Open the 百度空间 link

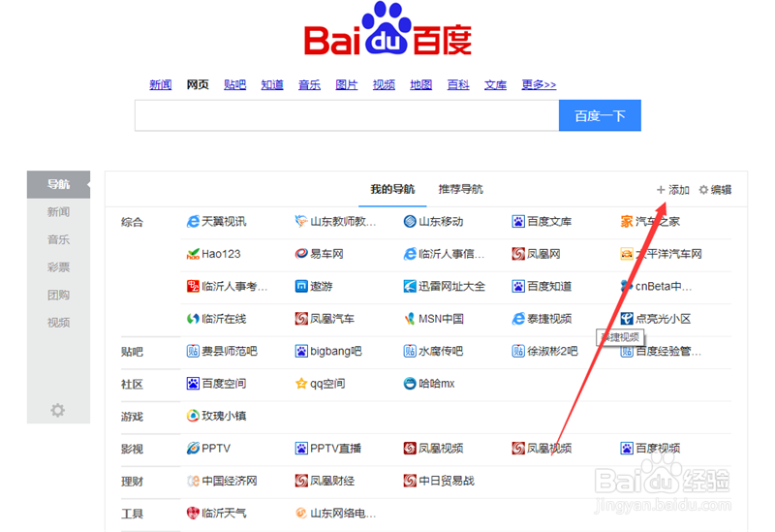tap(224, 384)
